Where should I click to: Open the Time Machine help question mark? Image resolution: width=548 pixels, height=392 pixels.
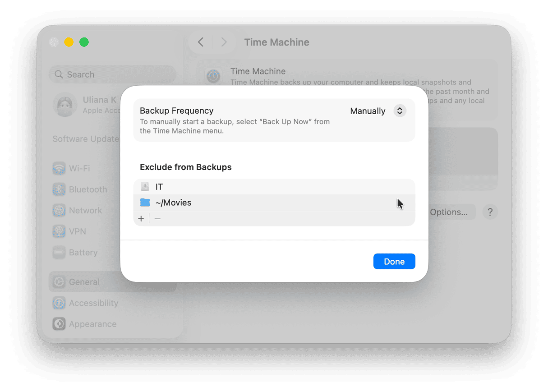(x=490, y=212)
